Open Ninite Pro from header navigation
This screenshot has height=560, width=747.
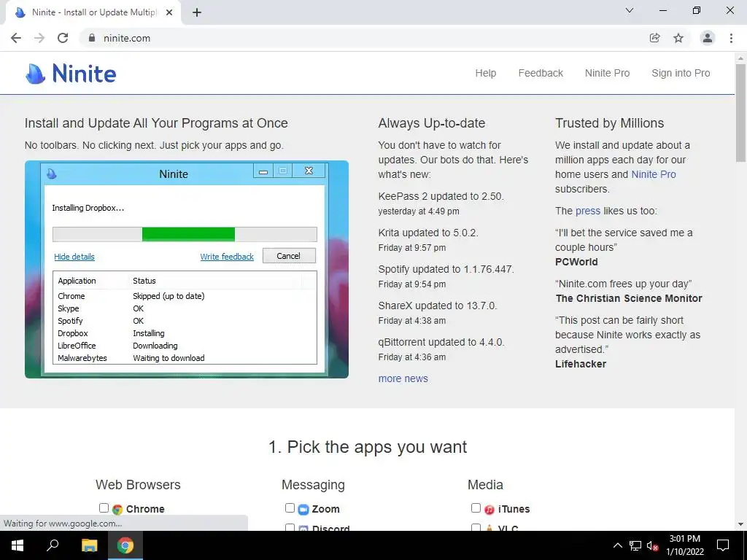[607, 74]
